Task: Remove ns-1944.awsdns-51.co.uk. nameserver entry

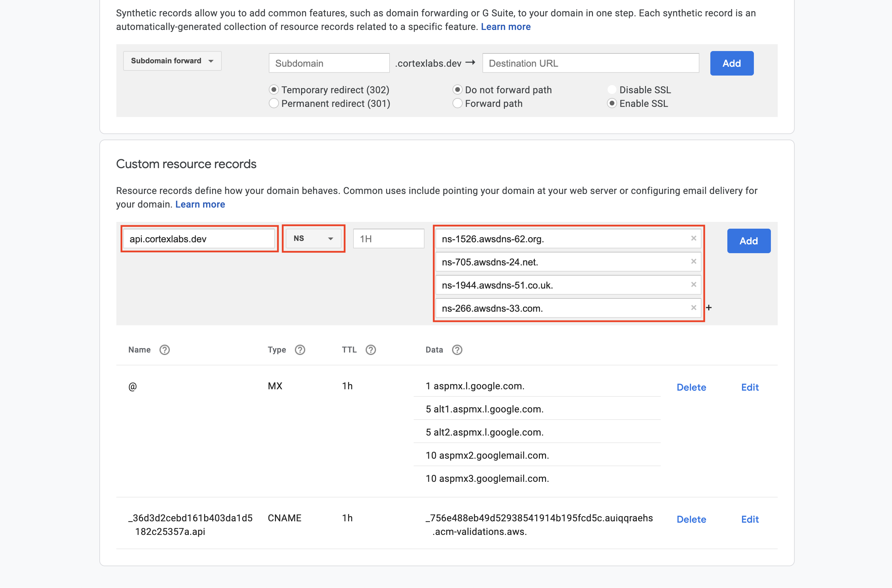Action: [x=693, y=284]
